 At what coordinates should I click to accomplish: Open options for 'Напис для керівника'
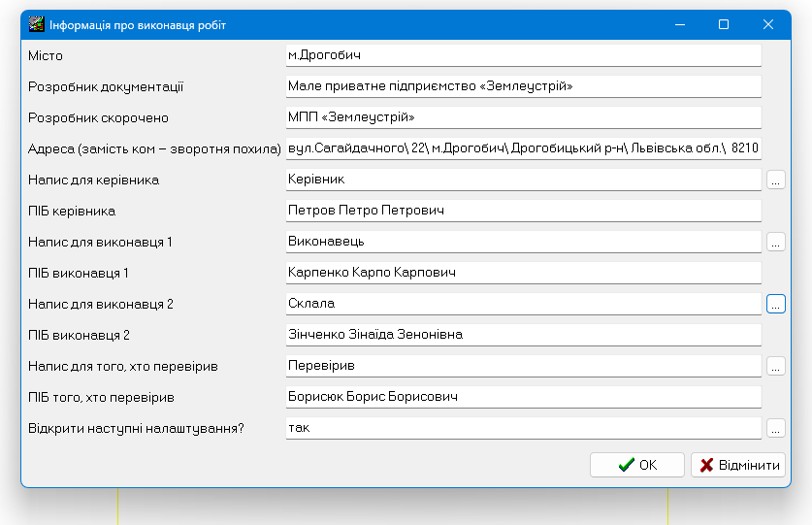tap(775, 180)
